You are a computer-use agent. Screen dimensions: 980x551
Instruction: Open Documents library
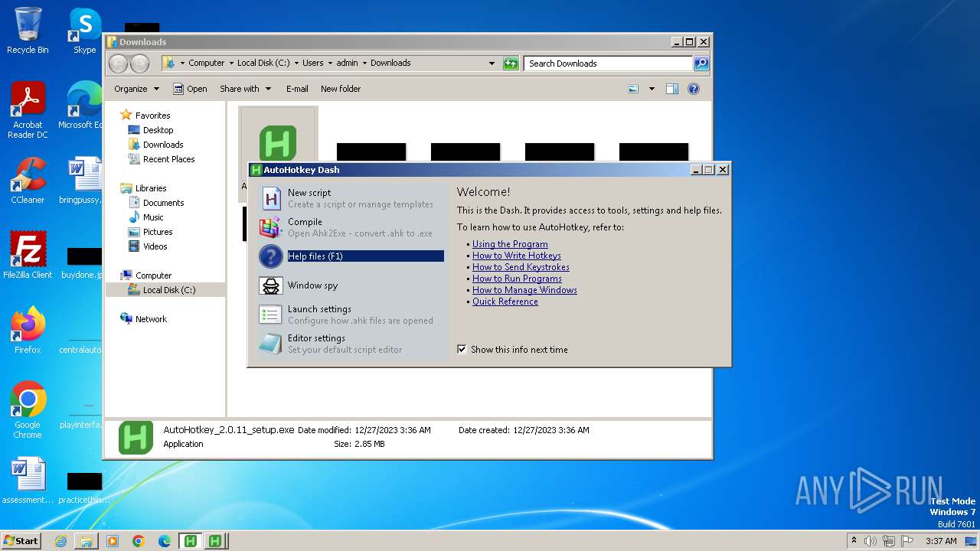163,203
